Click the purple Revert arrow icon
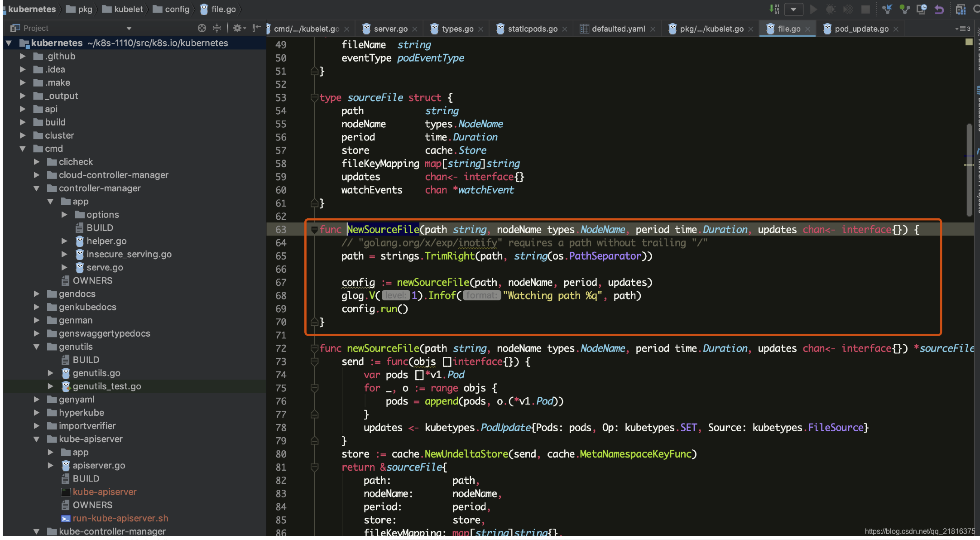Image resolution: width=980 pixels, height=540 pixels. [939, 9]
